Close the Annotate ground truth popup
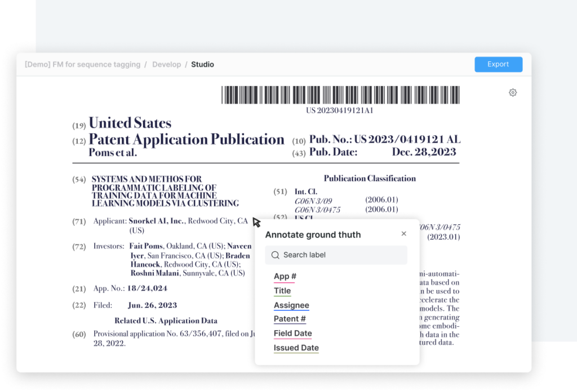The width and height of the screenshot is (577, 392). tap(403, 234)
